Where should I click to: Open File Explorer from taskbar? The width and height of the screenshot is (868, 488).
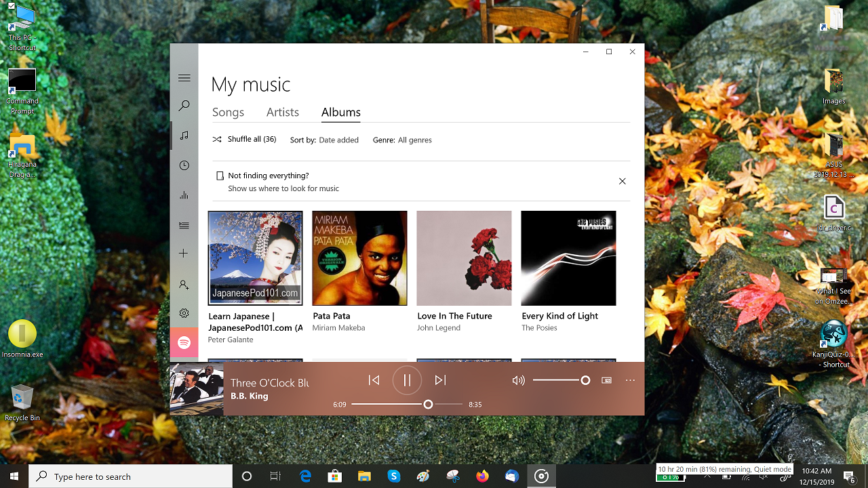pos(364,476)
